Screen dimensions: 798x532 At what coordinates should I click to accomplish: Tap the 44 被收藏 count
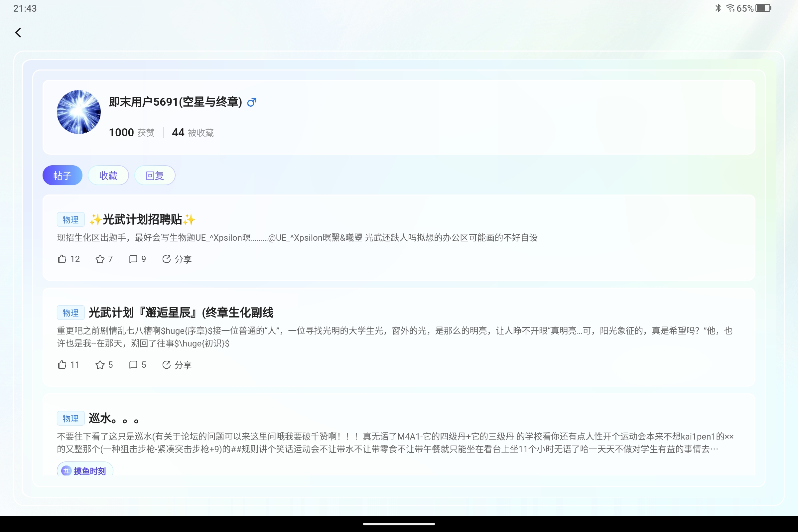(x=193, y=133)
